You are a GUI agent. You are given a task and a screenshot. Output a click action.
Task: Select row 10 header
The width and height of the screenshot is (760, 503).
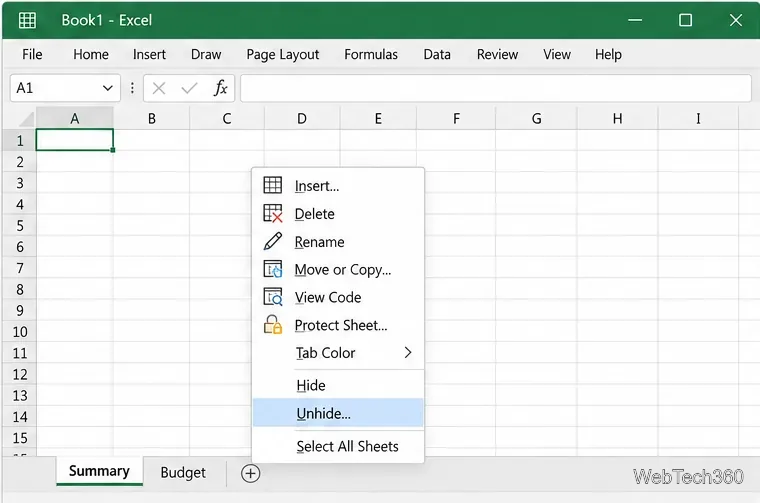click(19, 331)
